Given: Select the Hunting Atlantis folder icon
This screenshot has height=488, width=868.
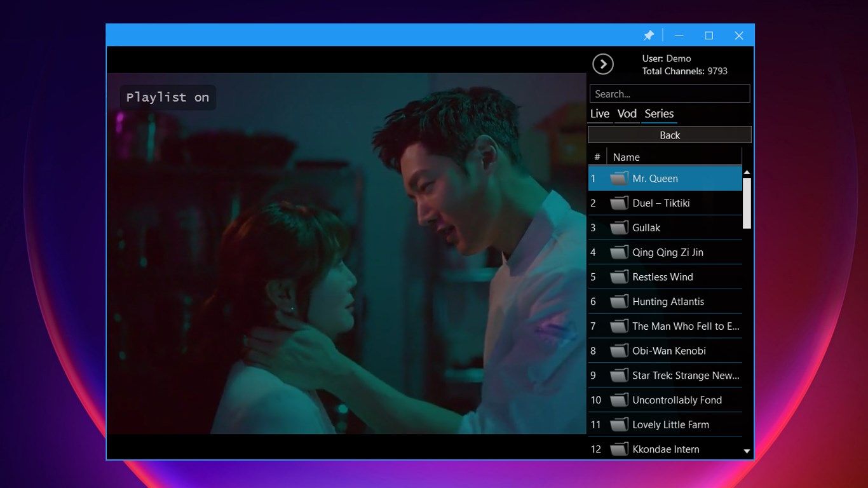Looking at the screenshot, I should [x=618, y=301].
